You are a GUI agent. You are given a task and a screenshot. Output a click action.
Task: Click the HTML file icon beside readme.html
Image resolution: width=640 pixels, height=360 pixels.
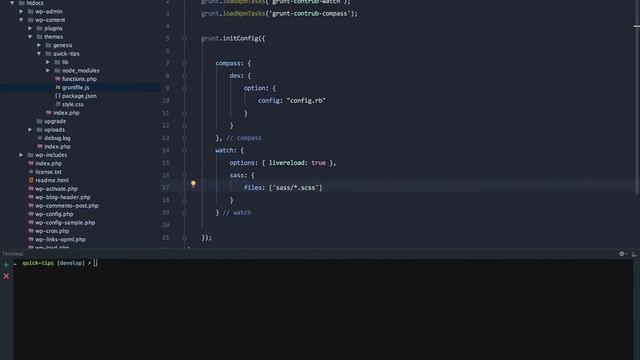[x=31, y=180]
